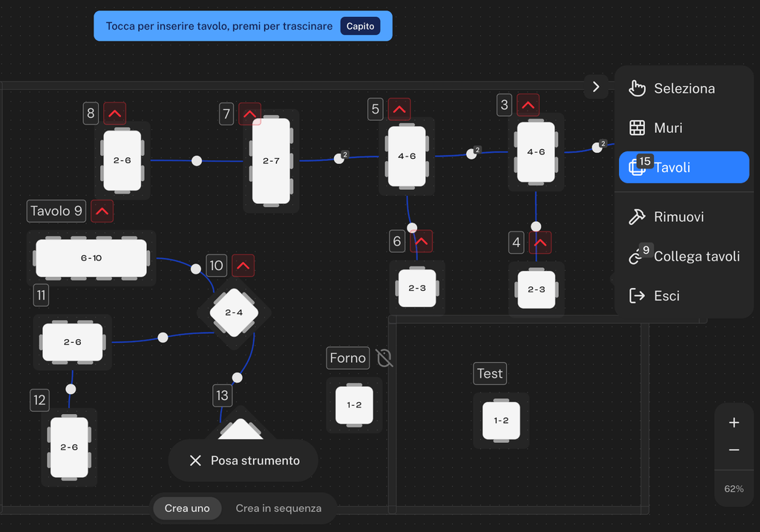Viewport: 760px width, 532px height.
Task: Select the 4-6 table under label 3
Action: tap(536, 152)
